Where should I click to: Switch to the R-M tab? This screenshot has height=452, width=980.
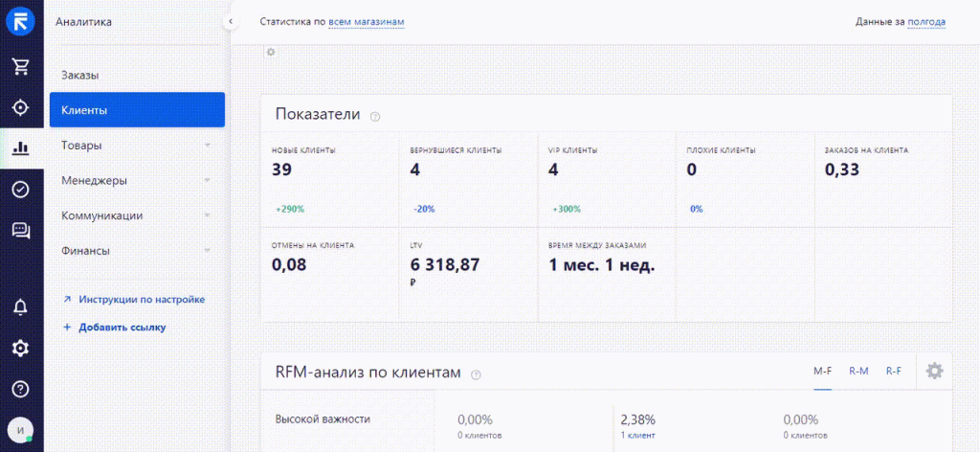[x=858, y=371]
